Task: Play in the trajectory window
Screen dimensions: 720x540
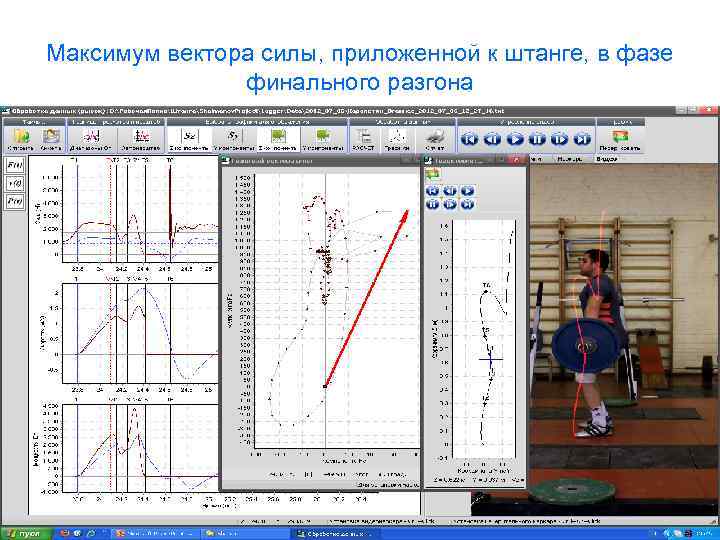Action: click(x=467, y=191)
